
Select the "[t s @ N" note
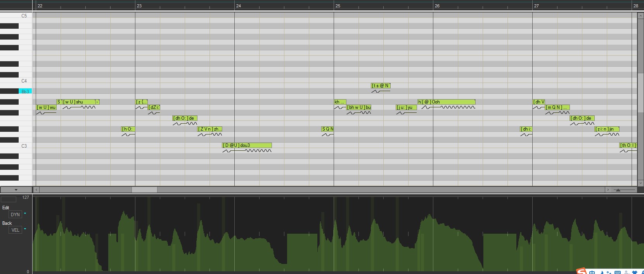381,86
